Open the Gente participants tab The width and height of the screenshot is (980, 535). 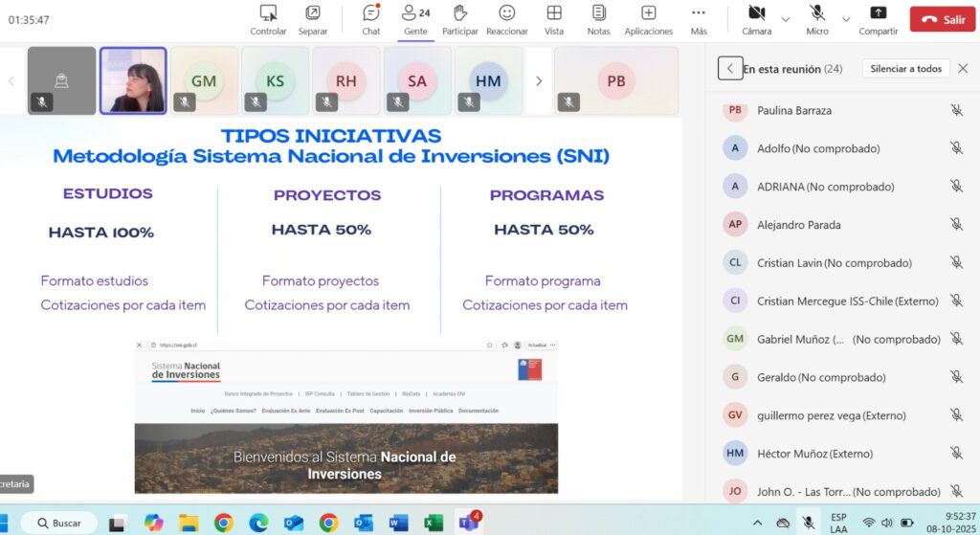click(x=415, y=13)
